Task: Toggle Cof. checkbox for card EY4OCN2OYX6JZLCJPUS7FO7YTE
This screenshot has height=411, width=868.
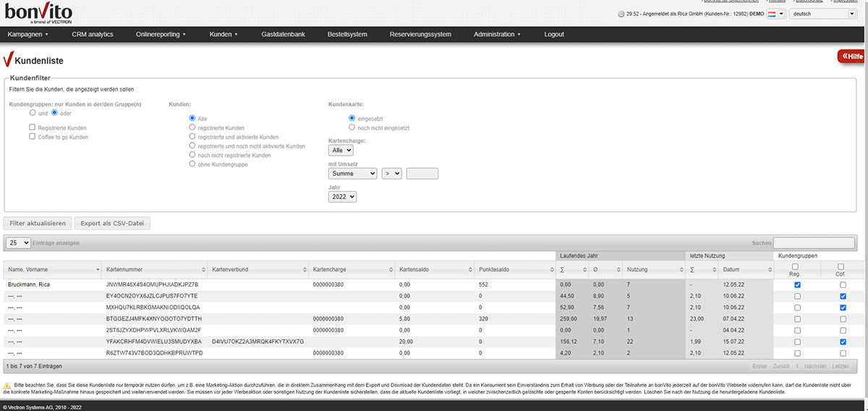Action: (x=843, y=296)
